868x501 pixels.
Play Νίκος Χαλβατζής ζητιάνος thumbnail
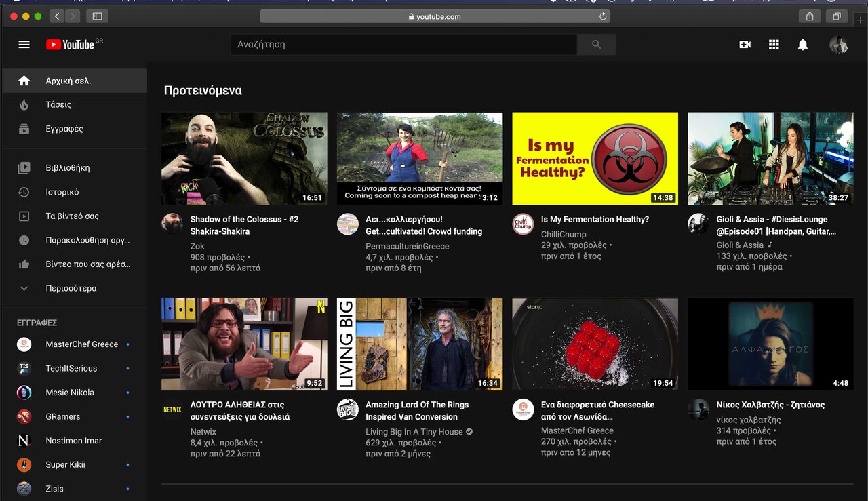click(770, 344)
